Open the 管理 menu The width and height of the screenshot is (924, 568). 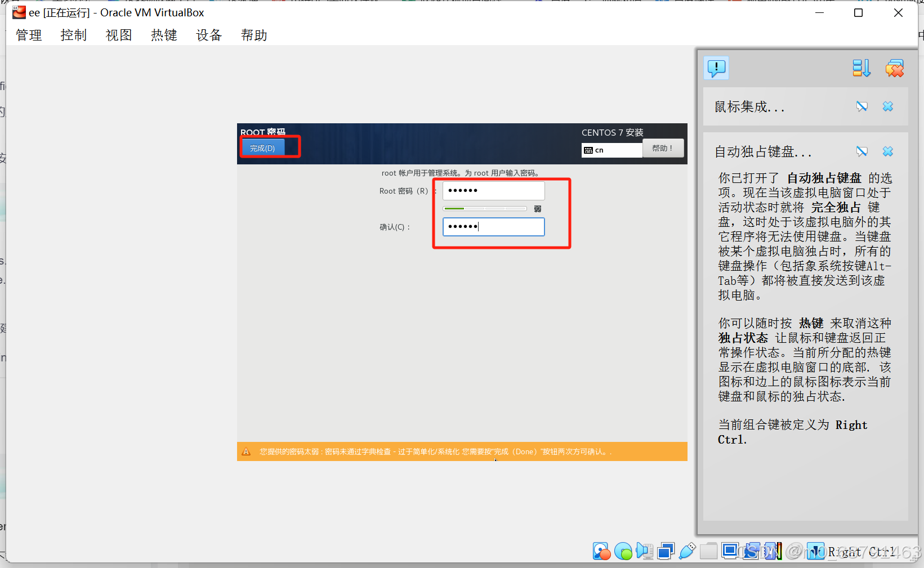(x=29, y=35)
